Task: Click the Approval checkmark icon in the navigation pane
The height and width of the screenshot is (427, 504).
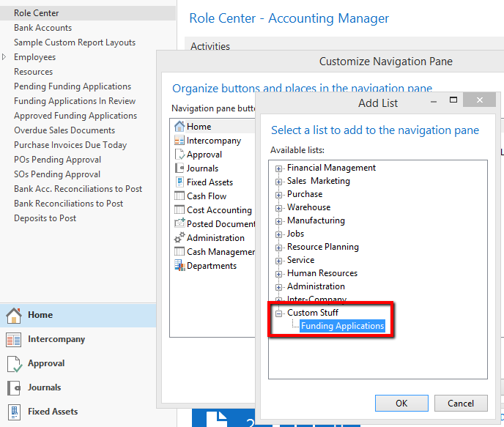Action: click(14, 364)
